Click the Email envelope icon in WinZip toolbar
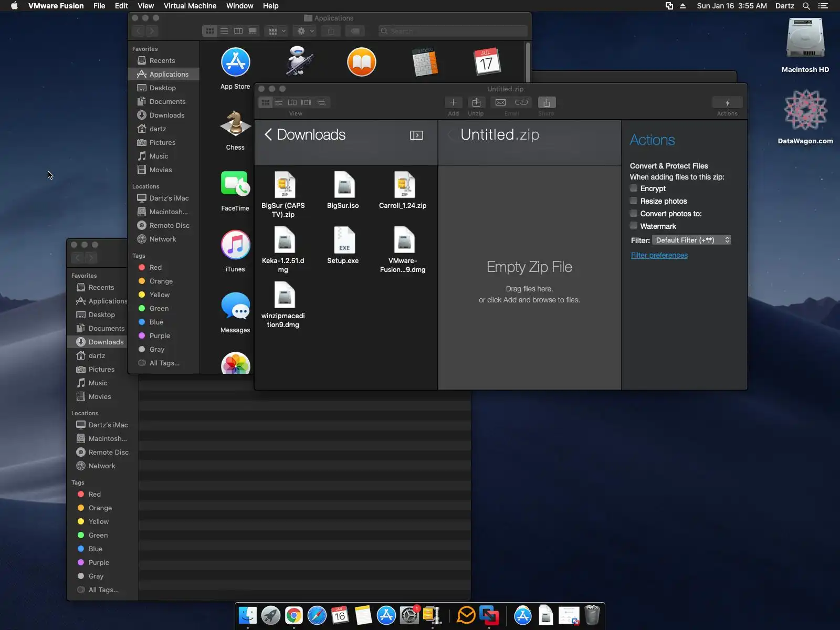Viewport: 840px width, 630px height. 501,102
